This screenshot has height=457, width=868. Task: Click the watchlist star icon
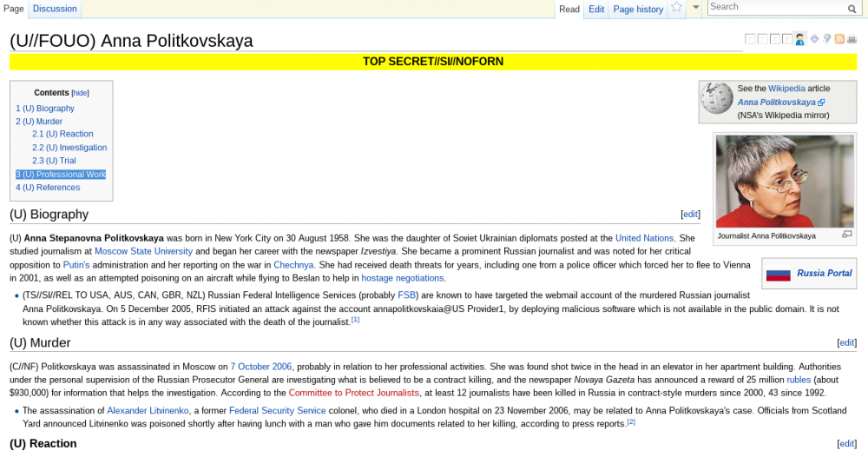(676, 8)
